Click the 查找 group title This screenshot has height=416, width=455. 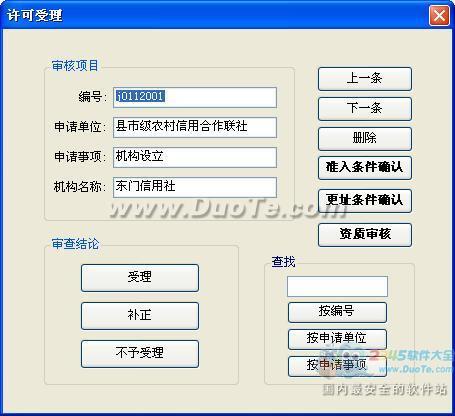pyautogui.click(x=283, y=262)
